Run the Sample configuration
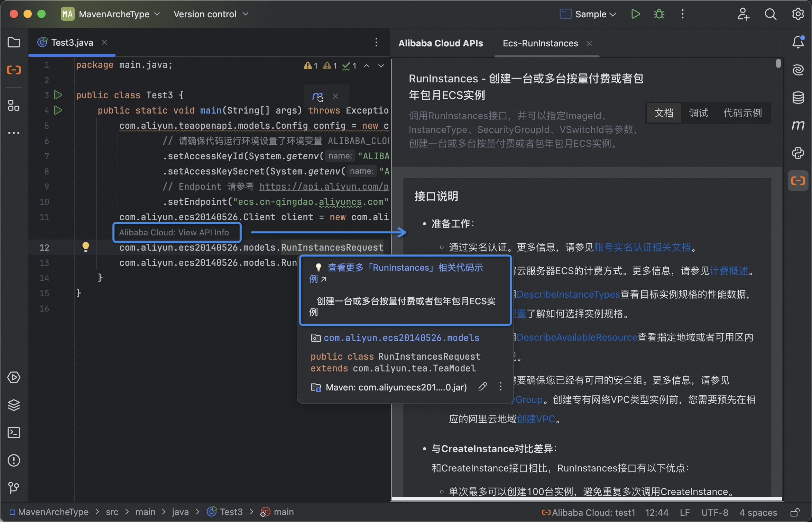This screenshot has width=812, height=522. (x=636, y=14)
